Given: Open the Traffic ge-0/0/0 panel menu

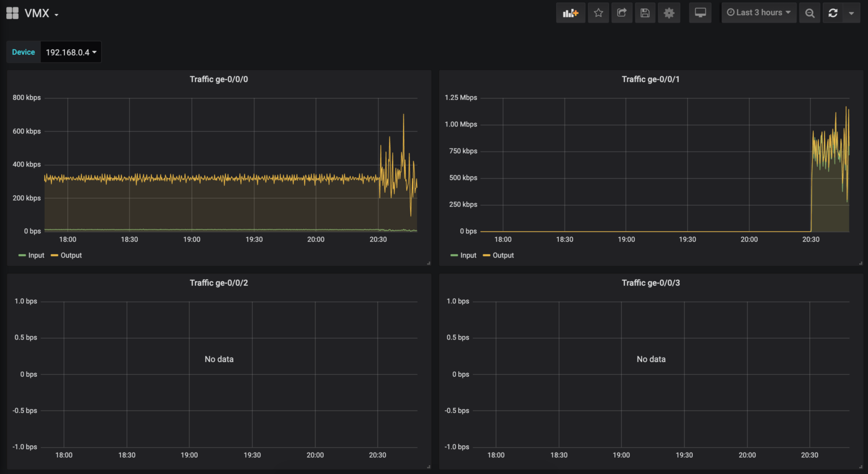Looking at the screenshot, I should point(219,79).
